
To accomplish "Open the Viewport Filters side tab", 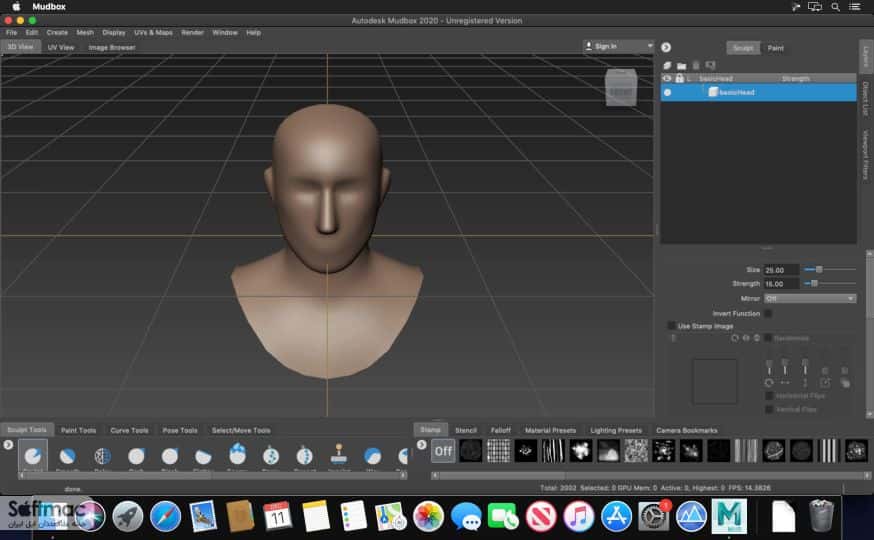I will 866,155.
